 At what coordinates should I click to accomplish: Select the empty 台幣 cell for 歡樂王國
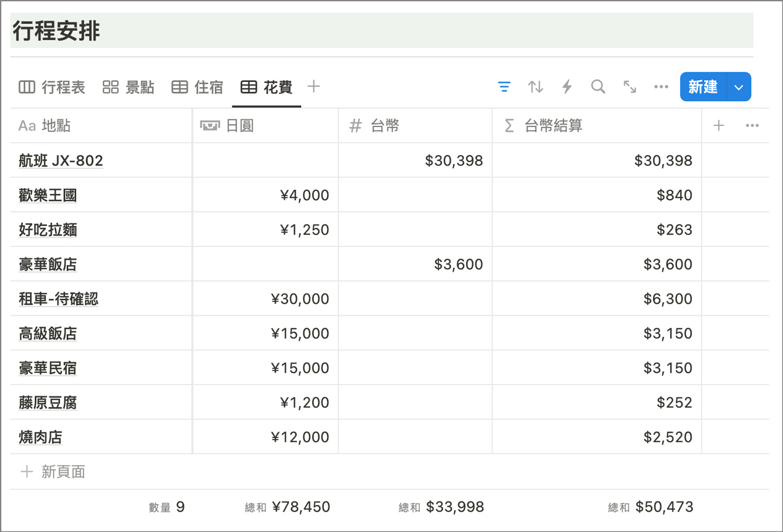[x=415, y=195]
